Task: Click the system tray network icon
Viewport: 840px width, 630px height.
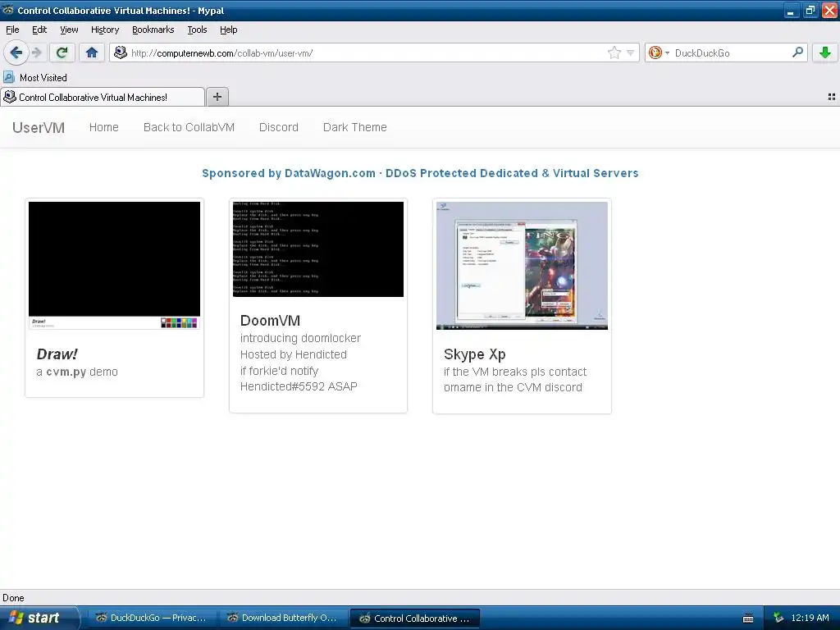Action: (x=778, y=618)
